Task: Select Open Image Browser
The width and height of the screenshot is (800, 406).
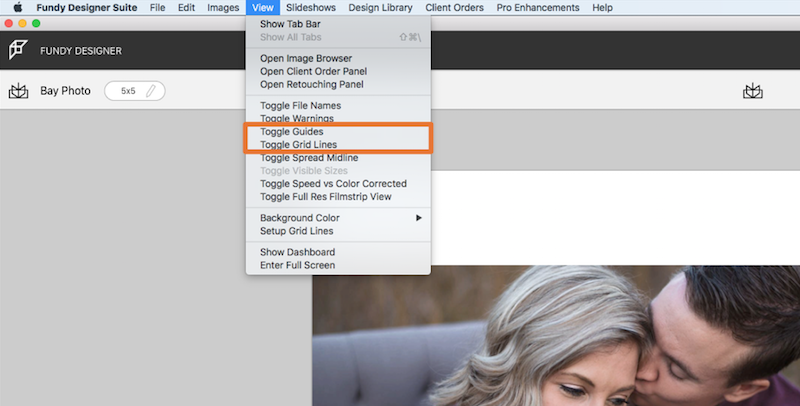Action: 338,58
